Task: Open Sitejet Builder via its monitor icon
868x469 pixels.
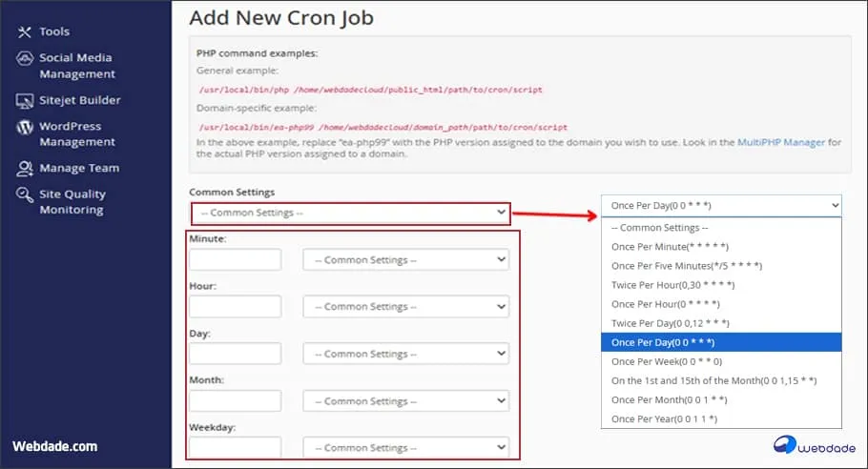Action: [24, 100]
